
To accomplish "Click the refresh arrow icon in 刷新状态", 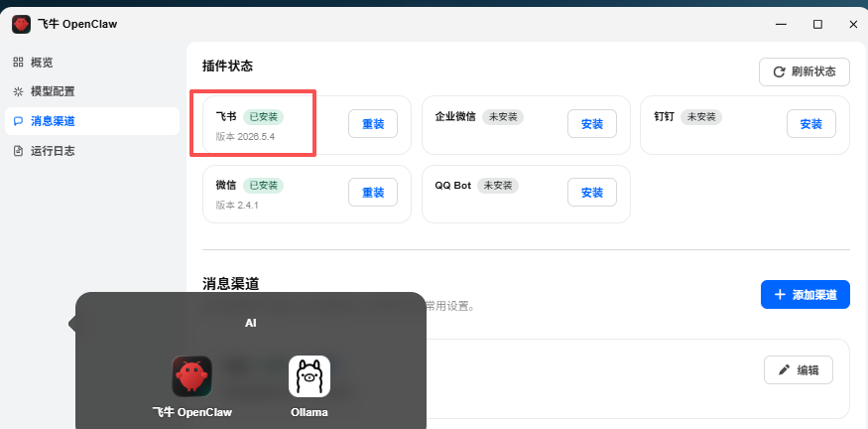I will [x=779, y=71].
